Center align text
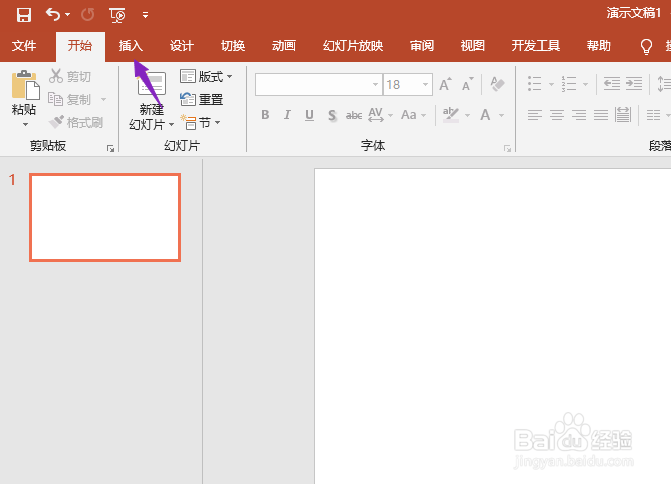This screenshot has height=484, width=671. (557, 115)
